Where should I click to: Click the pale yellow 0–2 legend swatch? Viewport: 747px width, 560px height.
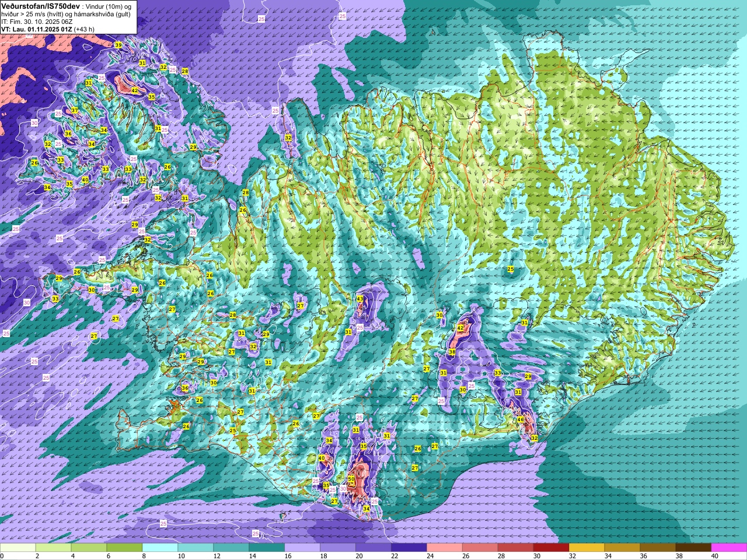click(x=18, y=548)
